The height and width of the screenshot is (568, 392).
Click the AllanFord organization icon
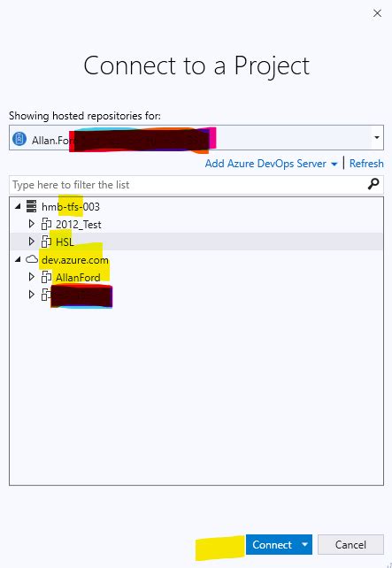[x=46, y=278]
